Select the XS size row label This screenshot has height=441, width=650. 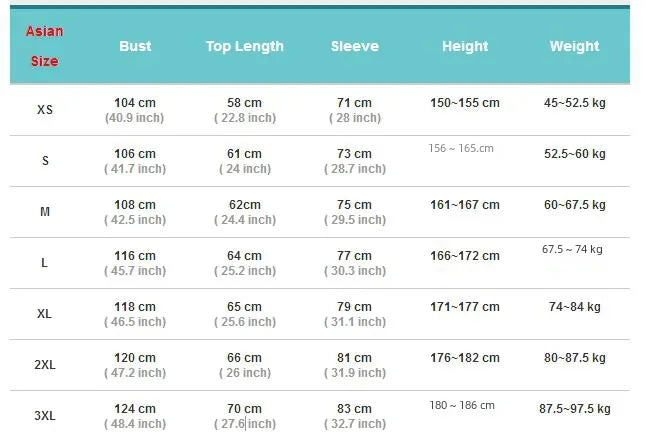coord(45,110)
